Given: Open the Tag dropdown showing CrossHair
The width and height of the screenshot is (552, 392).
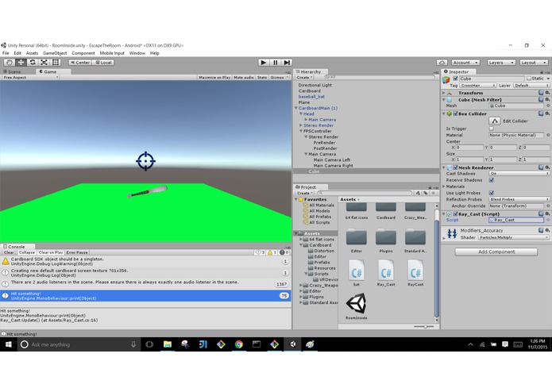Looking at the screenshot, I should [477, 86].
